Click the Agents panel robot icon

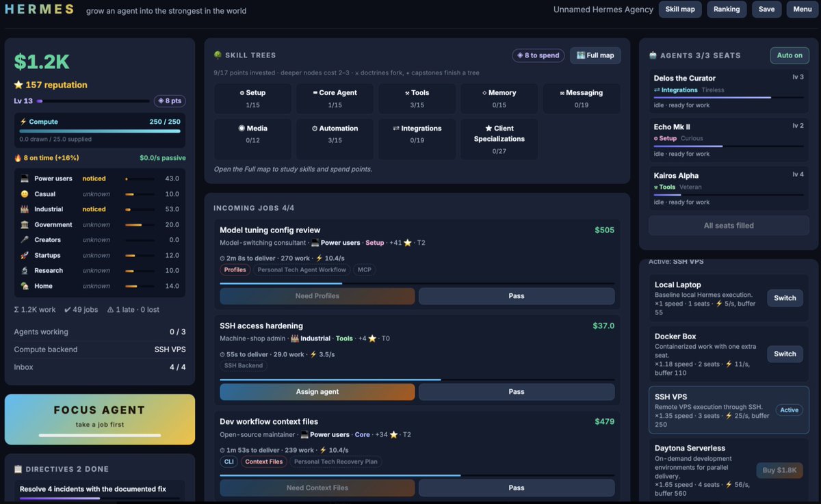pyautogui.click(x=653, y=55)
